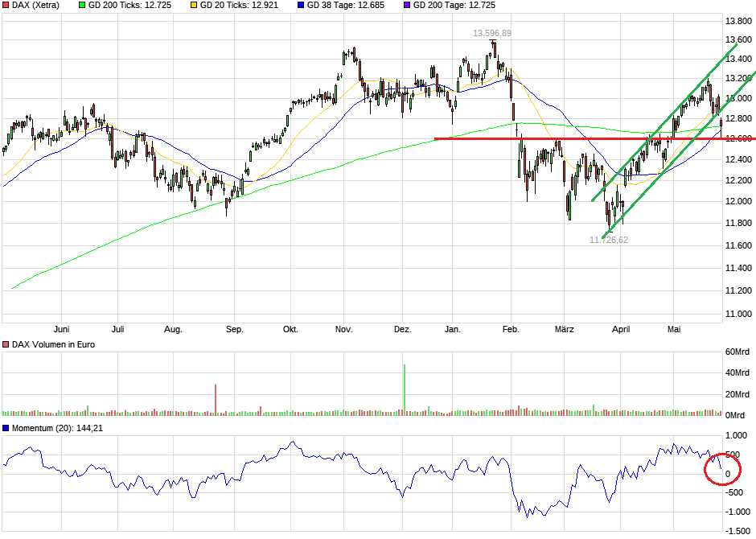Click the 13.800 price axis value

(738, 21)
